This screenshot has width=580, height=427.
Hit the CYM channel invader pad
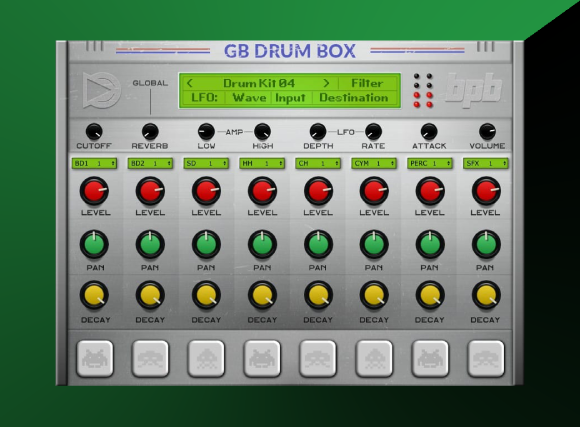tap(374, 359)
